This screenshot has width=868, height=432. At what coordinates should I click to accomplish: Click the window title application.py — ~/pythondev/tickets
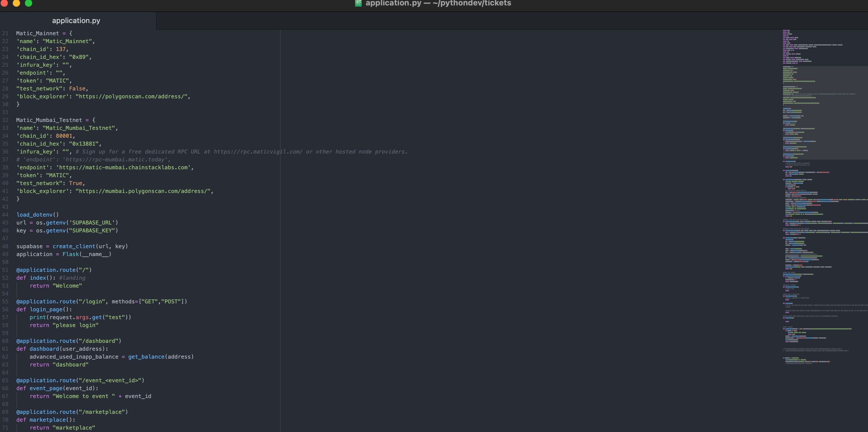(438, 3)
